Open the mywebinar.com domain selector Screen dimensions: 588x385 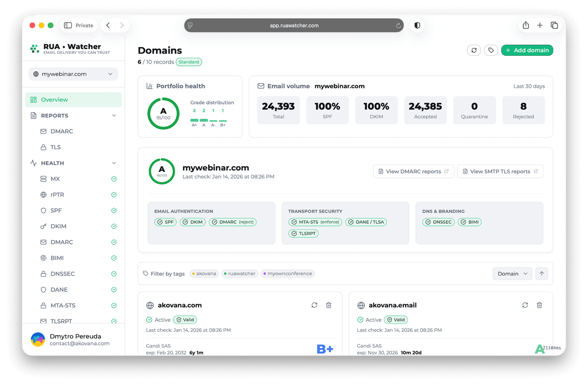[73, 73]
